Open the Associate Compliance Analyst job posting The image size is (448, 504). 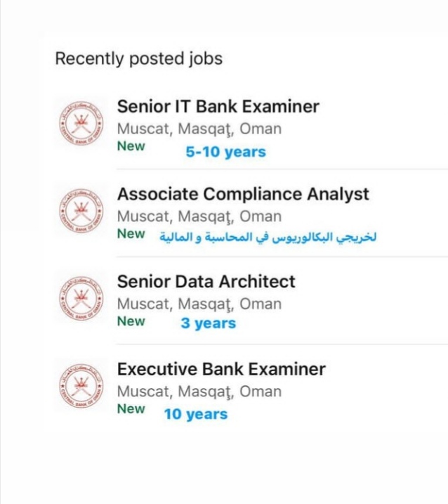pos(243,194)
